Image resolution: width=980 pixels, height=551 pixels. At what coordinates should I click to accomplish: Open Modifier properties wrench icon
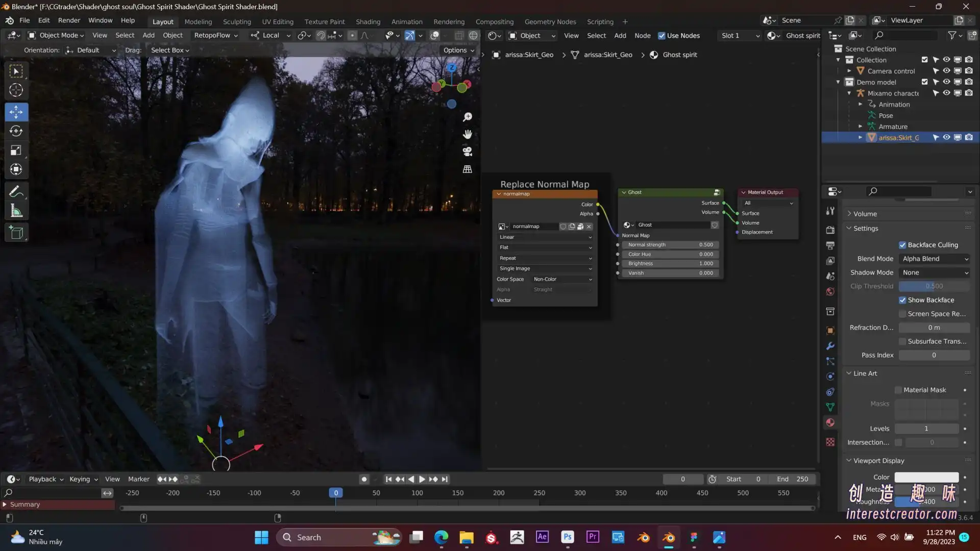pos(830,346)
